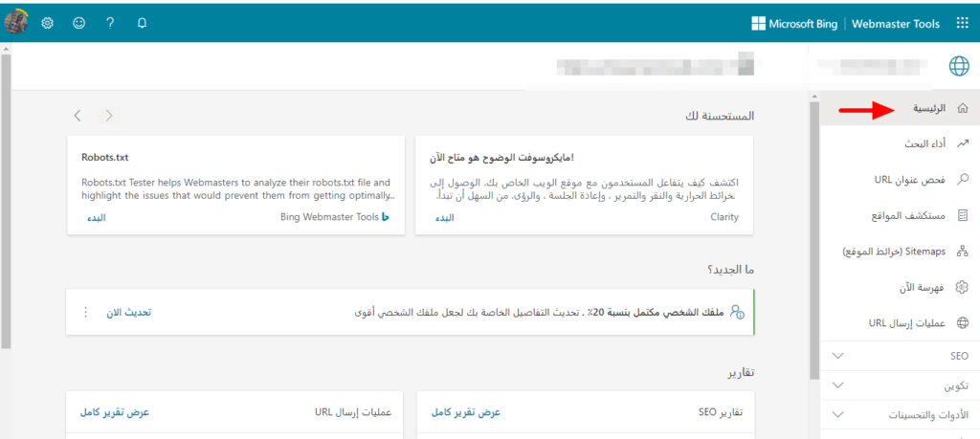Click the Bing logo on Robots.txt card
The height and width of the screenshot is (439, 980).
(x=387, y=217)
